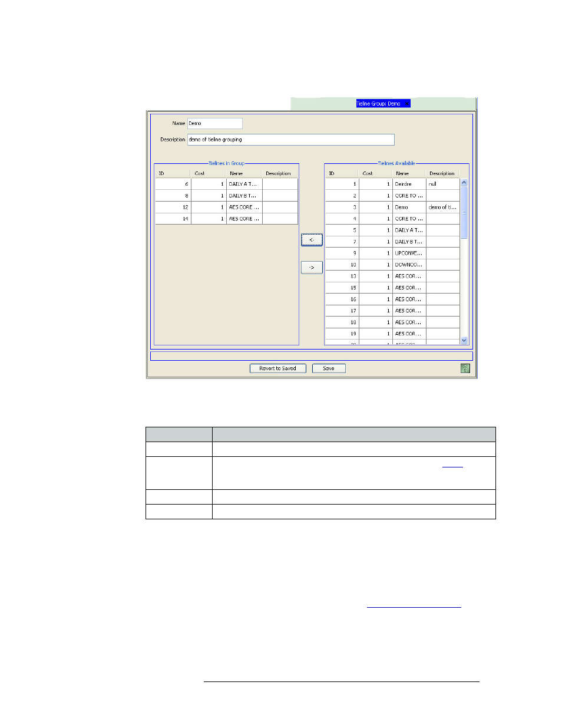Sort Tielines in Group by ID header

173,173
